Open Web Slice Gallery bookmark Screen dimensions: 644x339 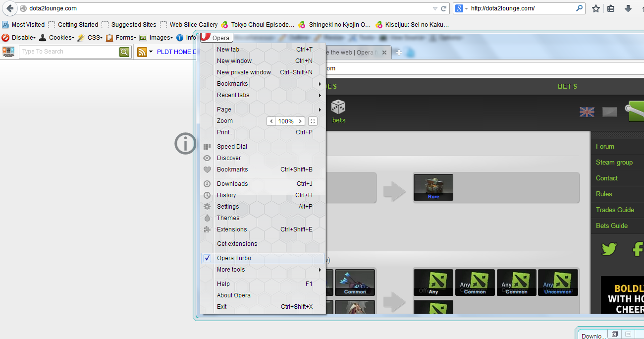pyautogui.click(x=189, y=24)
